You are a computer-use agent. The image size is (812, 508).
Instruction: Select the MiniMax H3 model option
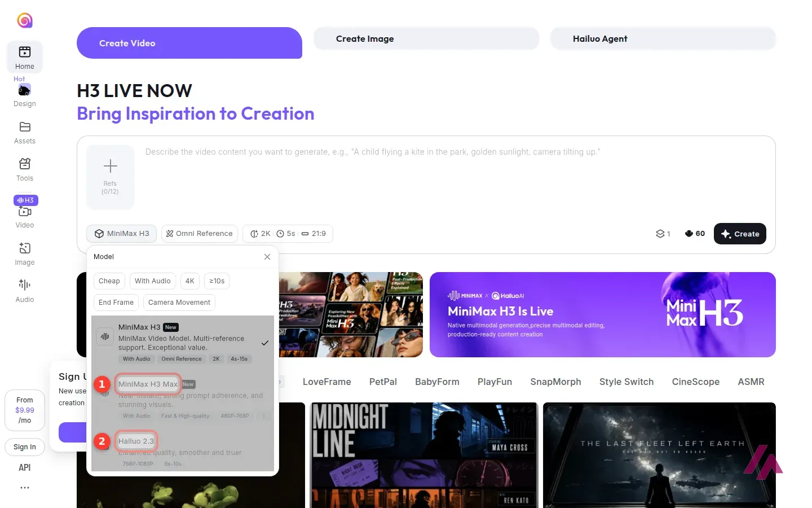[x=183, y=343]
